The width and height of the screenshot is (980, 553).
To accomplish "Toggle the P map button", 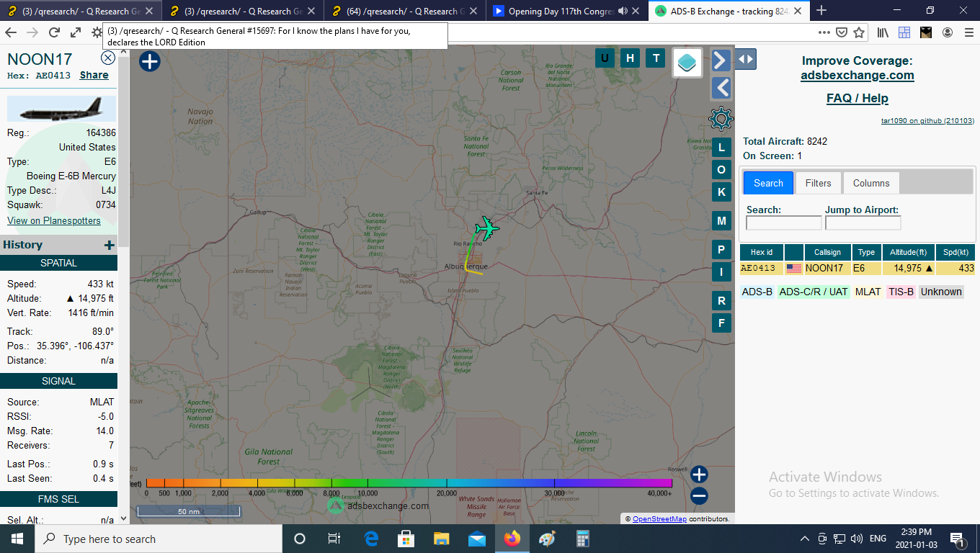I will coord(721,250).
